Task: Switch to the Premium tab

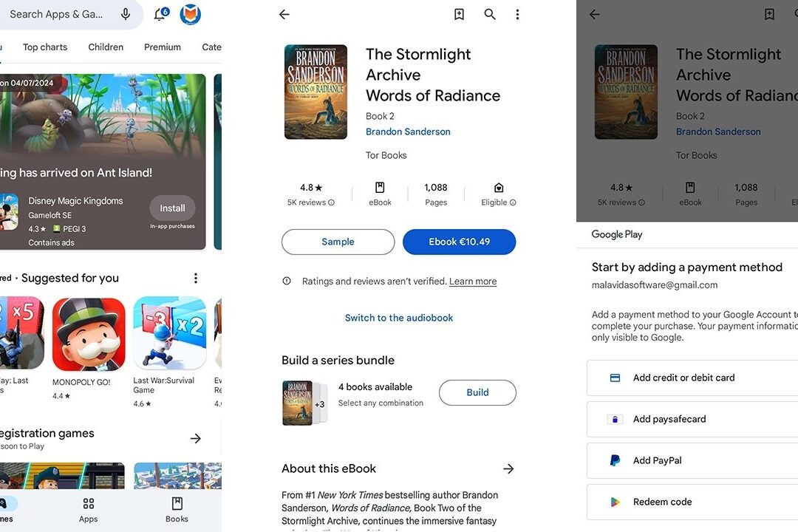Action: pos(163,47)
